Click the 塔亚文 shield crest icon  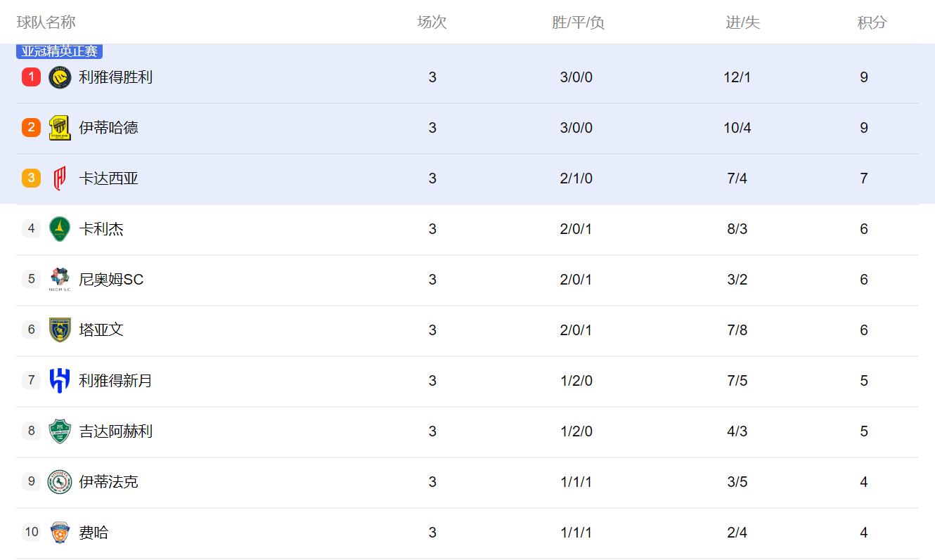[60, 330]
